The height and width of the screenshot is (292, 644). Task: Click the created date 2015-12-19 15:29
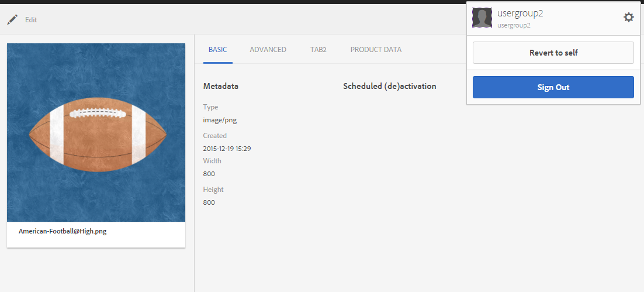click(227, 149)
